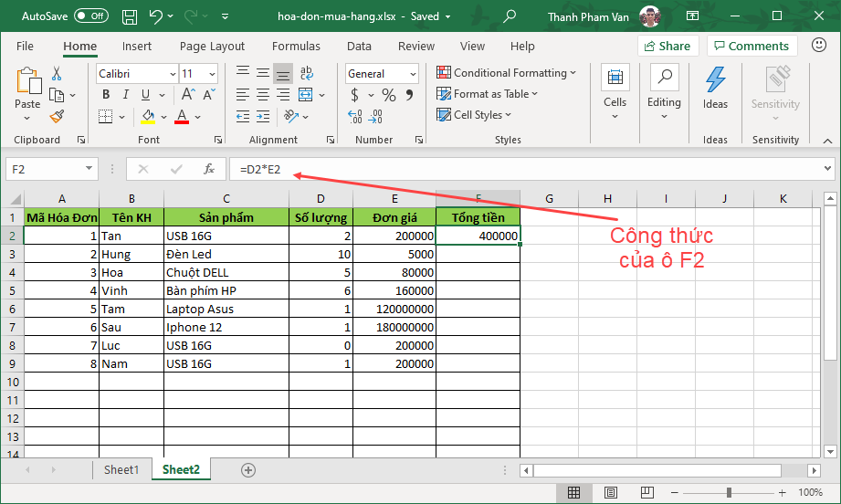841x504 pixels.
Task: Expand Cell Styles menu
Action: [474, 115]
